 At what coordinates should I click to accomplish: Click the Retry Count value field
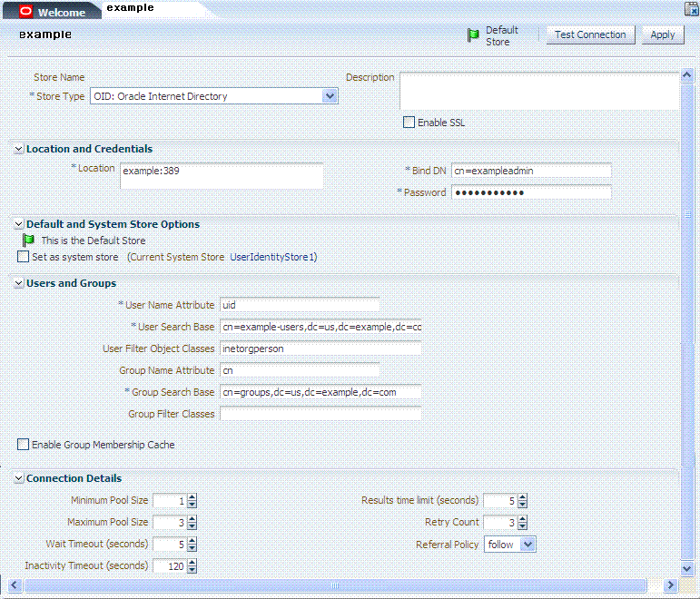(x=500, y=523)
